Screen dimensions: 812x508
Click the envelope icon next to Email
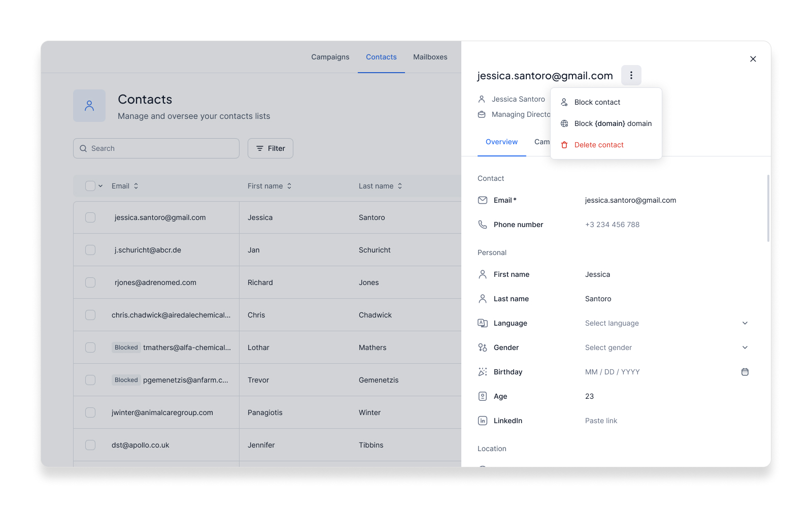[483, 200]
